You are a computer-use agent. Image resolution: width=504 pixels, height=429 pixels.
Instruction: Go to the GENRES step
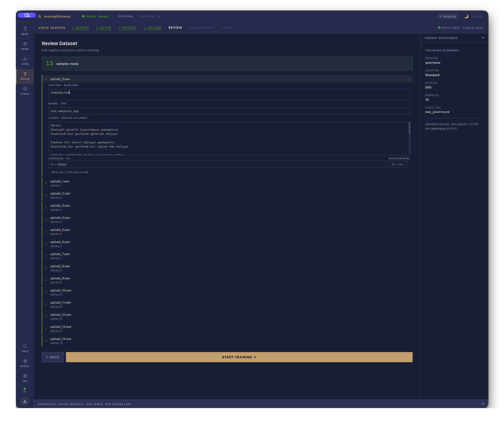coord(80,28)
